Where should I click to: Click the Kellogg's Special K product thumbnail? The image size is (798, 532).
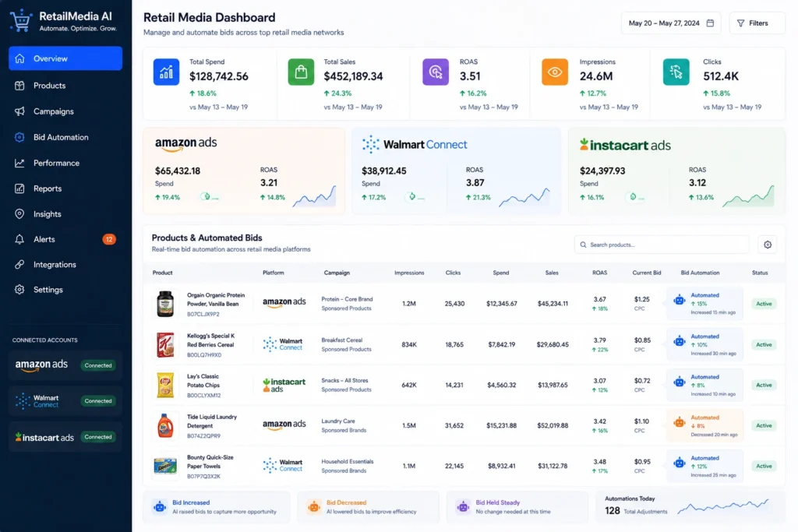coord(165,345)
